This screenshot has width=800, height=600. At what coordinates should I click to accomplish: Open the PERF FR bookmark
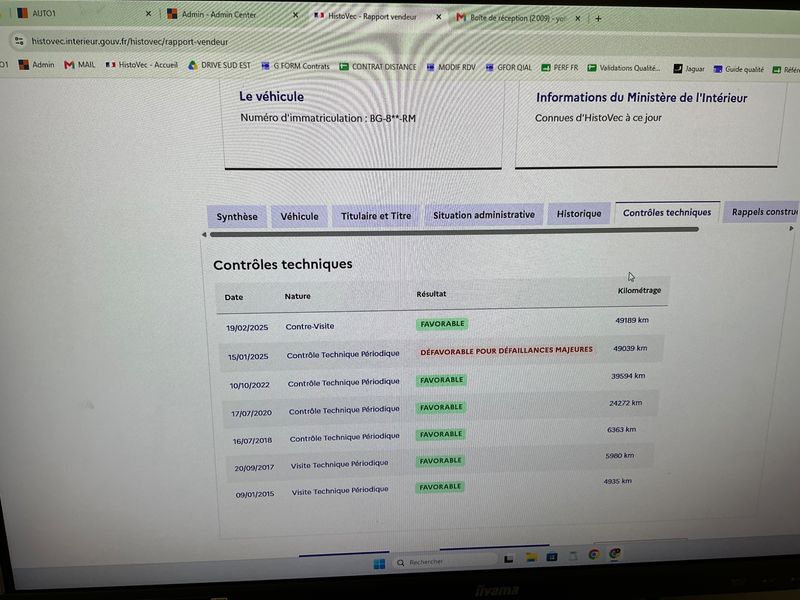[560, 67]
